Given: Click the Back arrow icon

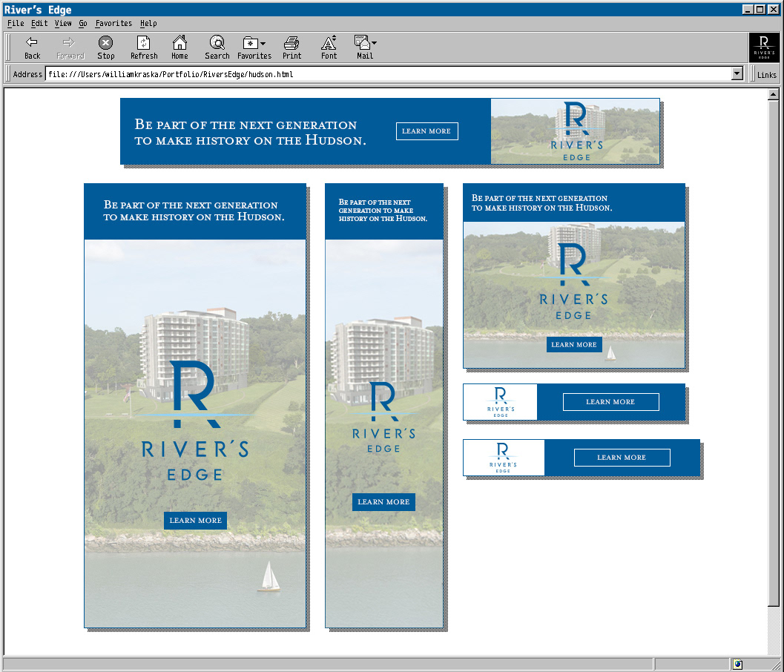Looking at the screenshot, I should point(32,42).
